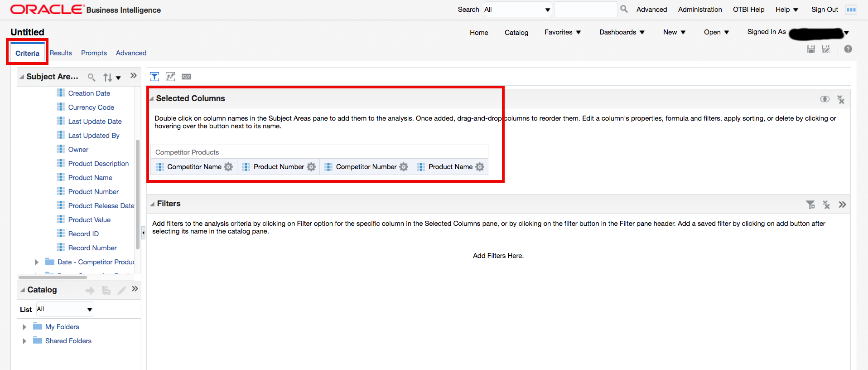Collapse the Subject Areas pane
Screen dimensions: 868x370
pos(22,77)
